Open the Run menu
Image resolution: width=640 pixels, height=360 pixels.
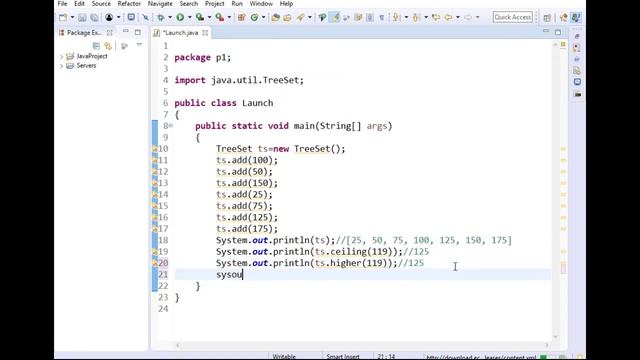[x=237, y=4]
